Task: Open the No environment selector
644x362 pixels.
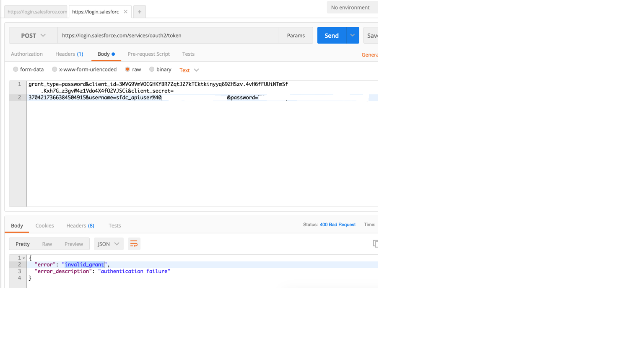Action: pos(352,8)
